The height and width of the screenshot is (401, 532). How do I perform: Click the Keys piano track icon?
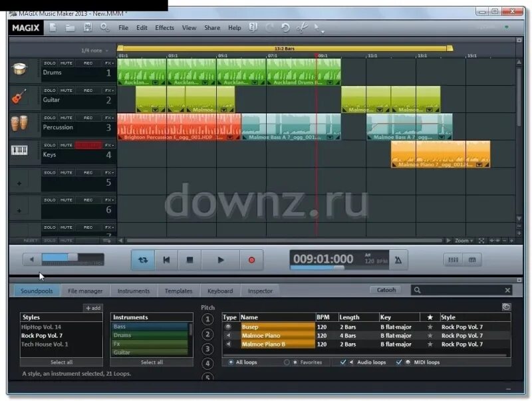pos(19,150)
